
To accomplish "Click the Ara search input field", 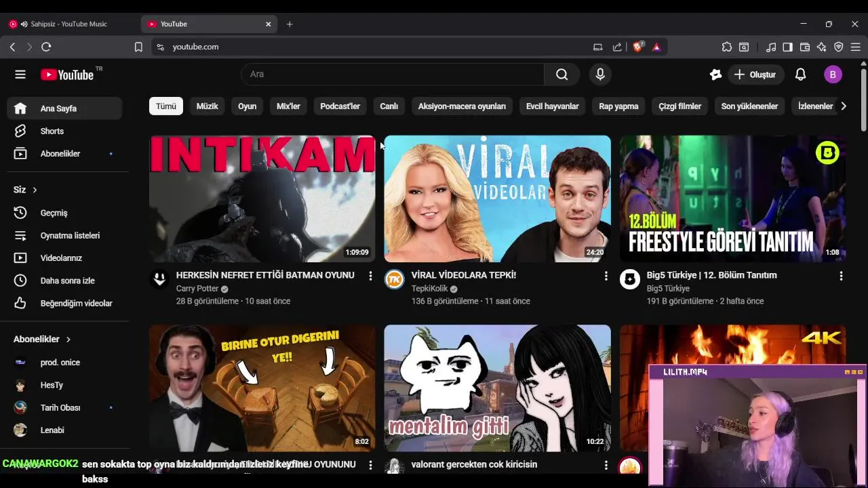I will point(392,75).
